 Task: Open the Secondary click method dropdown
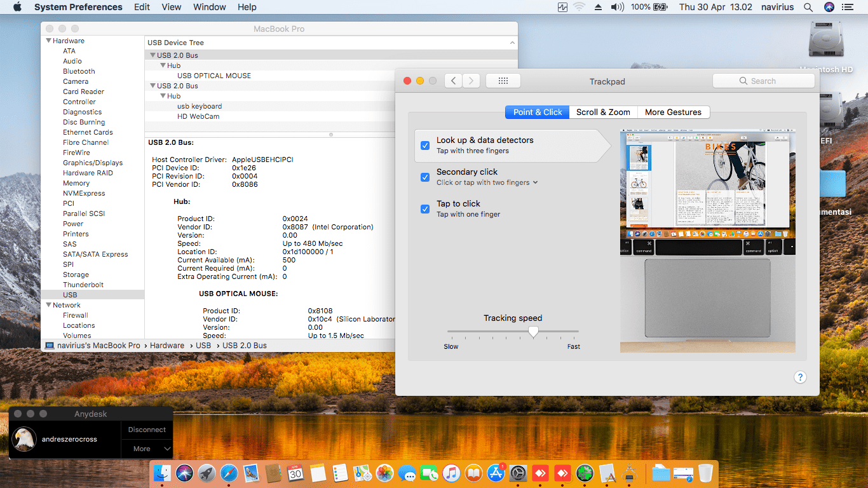487,182
